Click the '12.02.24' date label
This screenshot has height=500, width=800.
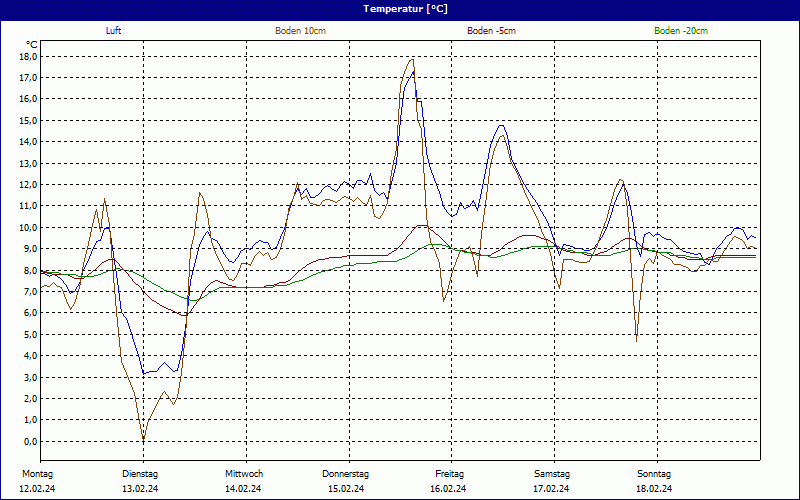coord(37,489)
